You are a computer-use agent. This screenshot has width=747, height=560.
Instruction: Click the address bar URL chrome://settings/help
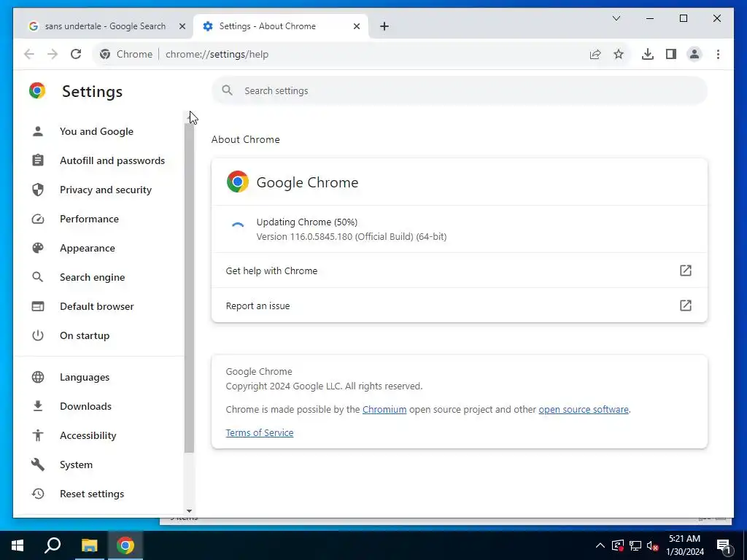217,54
